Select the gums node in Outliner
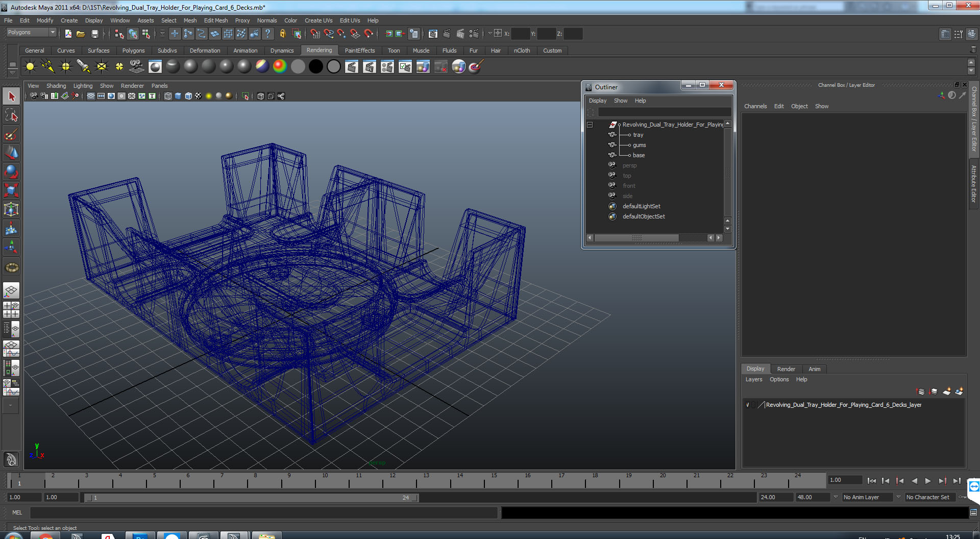The width and height of the screenshot is (980, 539). (x=639, y=145)
